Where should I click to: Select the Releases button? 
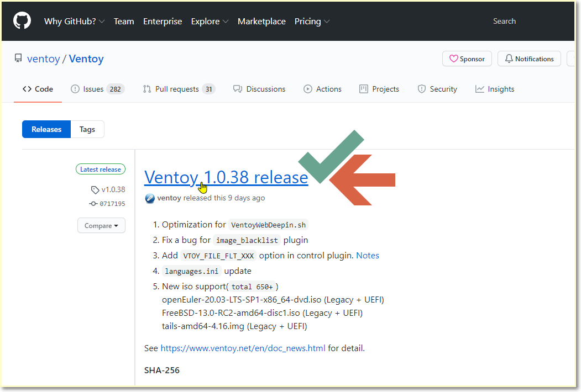point(46,129)
